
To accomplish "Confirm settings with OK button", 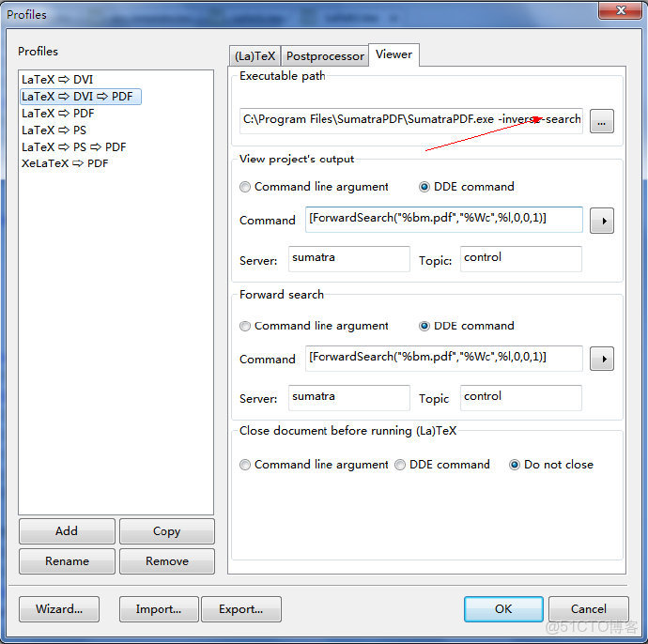I will click(503, 609).
